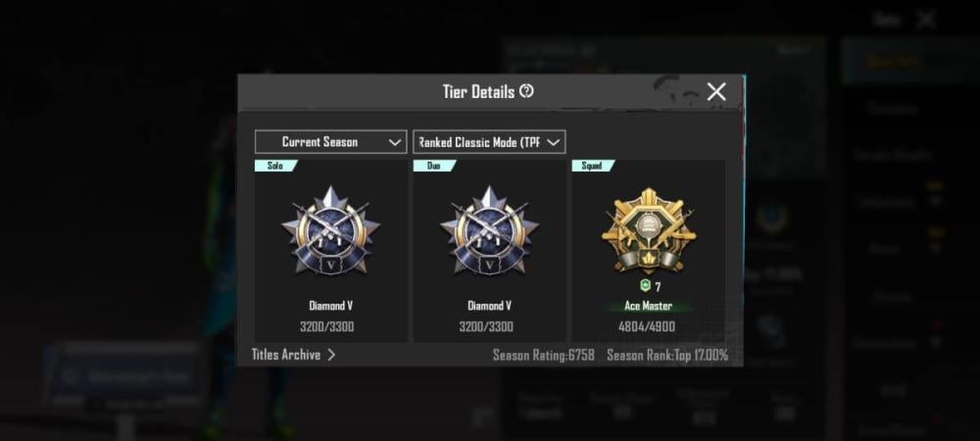Select the Duo Diamond V tier badge
980x441 pixels.
[489, 229]
